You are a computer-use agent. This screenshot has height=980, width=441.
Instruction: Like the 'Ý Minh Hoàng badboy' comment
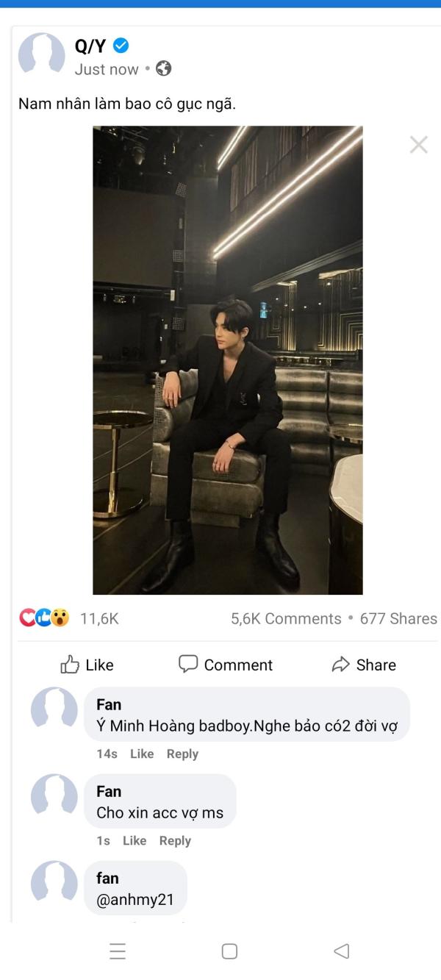[142, 754]
